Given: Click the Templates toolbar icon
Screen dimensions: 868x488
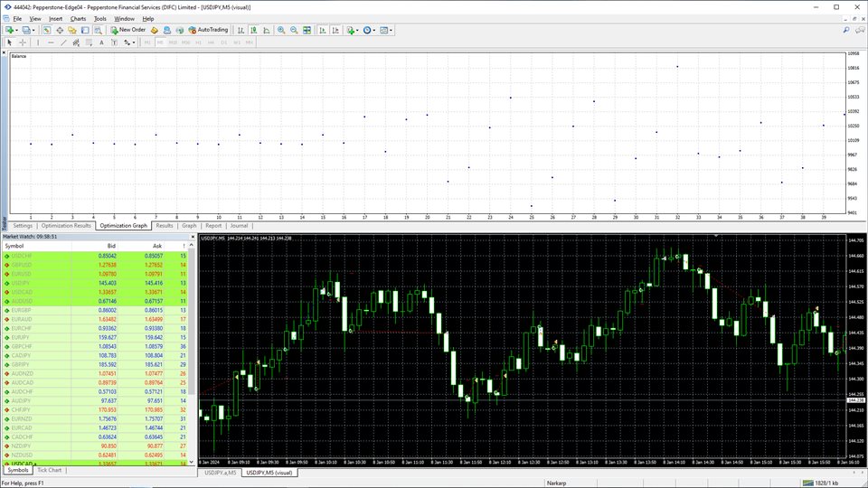Looking at the screenshot, I should coord(383,30).
